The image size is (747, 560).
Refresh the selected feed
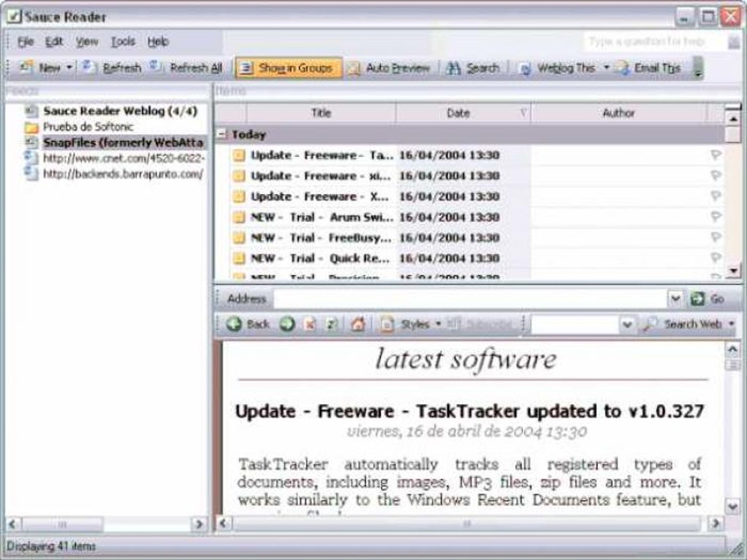[112, 68]
